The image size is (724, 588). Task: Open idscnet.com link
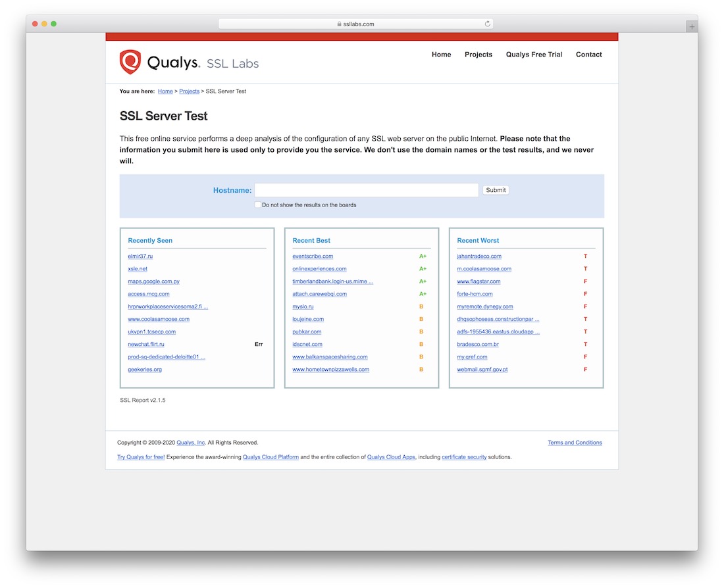click(307, 344)
